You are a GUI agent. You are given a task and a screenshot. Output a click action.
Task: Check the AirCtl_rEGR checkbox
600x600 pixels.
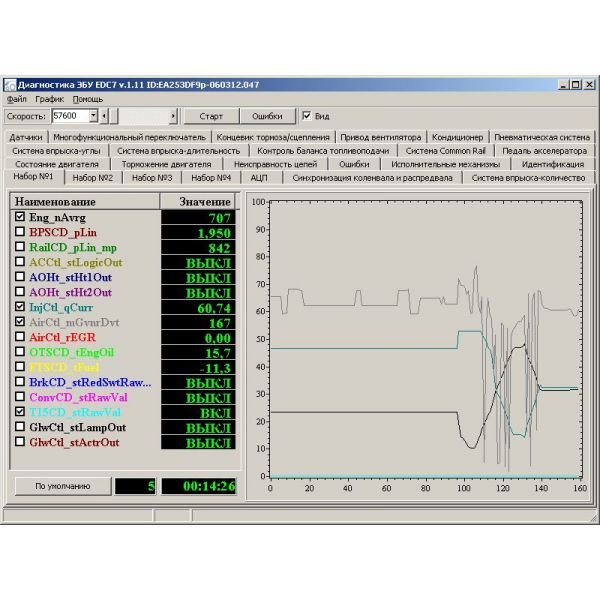point(20,337)
